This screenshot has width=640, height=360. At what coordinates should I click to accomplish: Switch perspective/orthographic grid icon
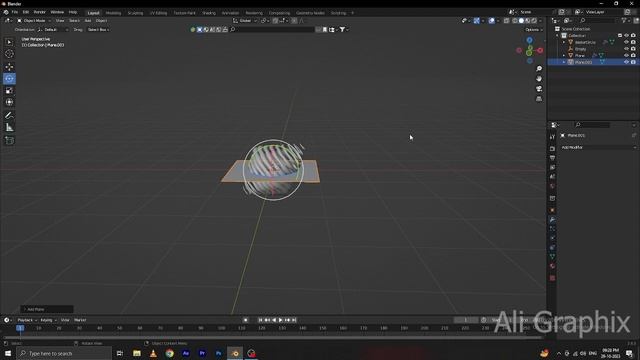click(539, 99)
